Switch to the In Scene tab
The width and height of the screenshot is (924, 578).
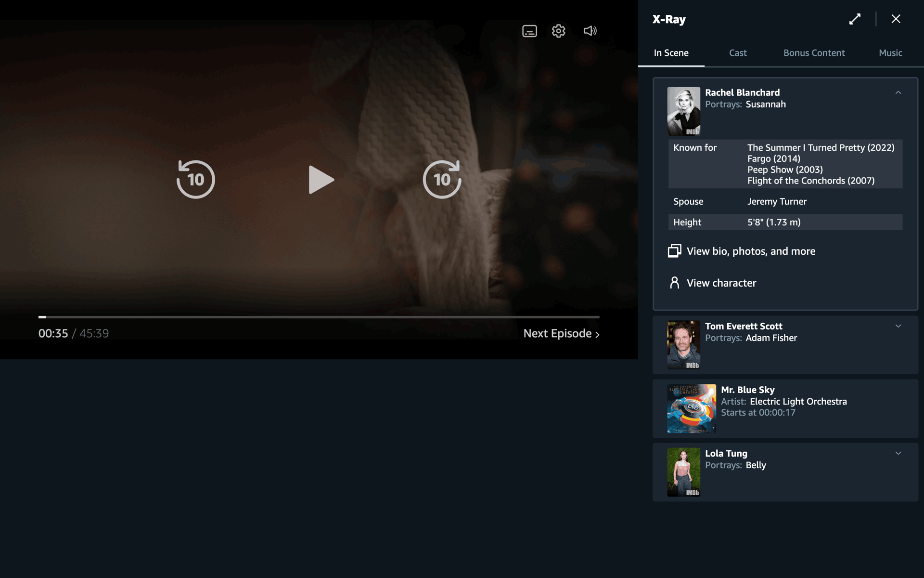[671, 53]
